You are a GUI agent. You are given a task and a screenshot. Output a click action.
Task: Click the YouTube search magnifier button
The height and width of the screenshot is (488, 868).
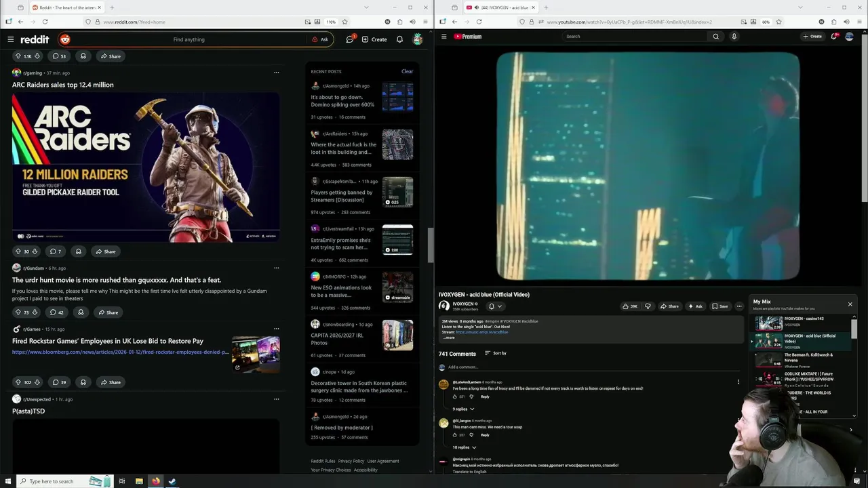tap(716, 37)
